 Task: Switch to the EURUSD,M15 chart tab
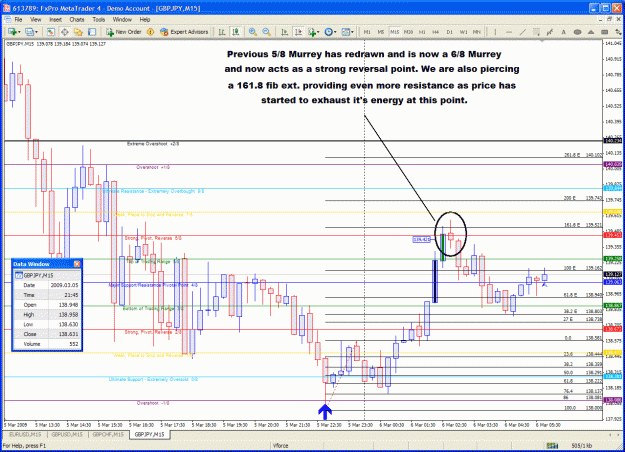point(25,434)
